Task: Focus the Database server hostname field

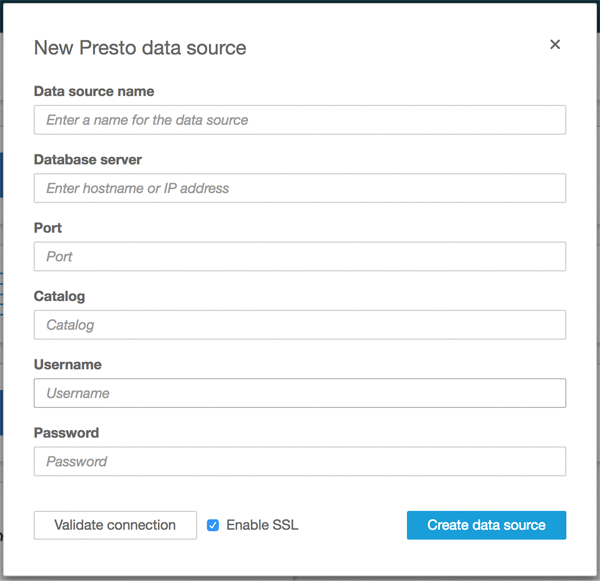Action: click(x=300, y=188)
